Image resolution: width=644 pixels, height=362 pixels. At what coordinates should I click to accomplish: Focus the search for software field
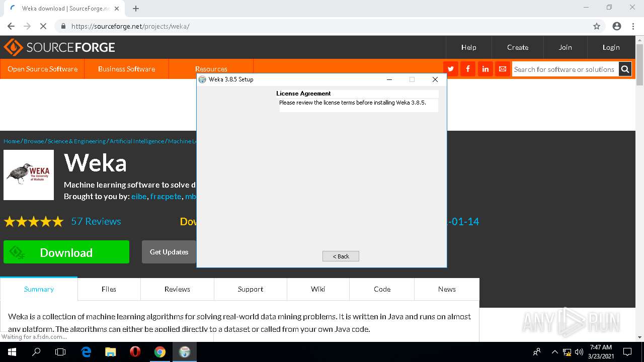tap(565, 69)
